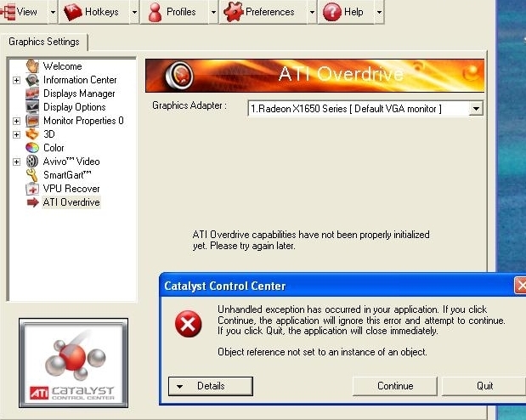This screenshot has height=420, width=526.
Task: Select ATI Overdrive tree item label
Action: point(71,202)
